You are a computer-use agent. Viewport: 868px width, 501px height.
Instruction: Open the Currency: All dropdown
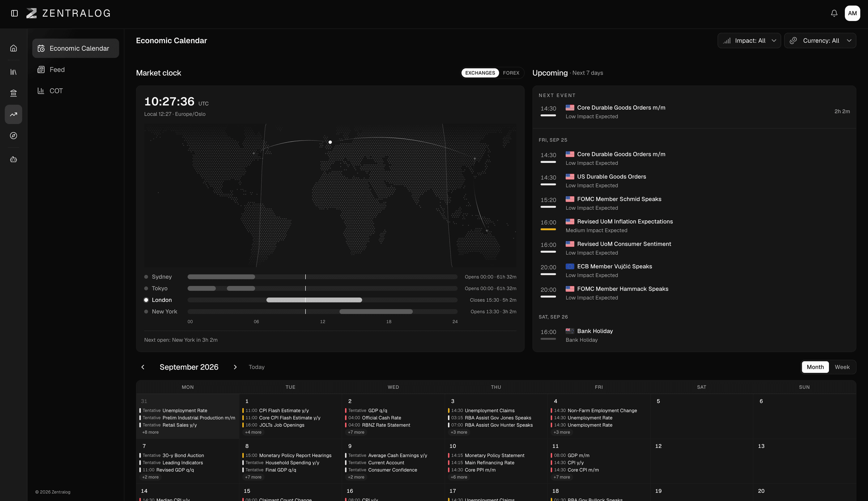pos(820,41)
